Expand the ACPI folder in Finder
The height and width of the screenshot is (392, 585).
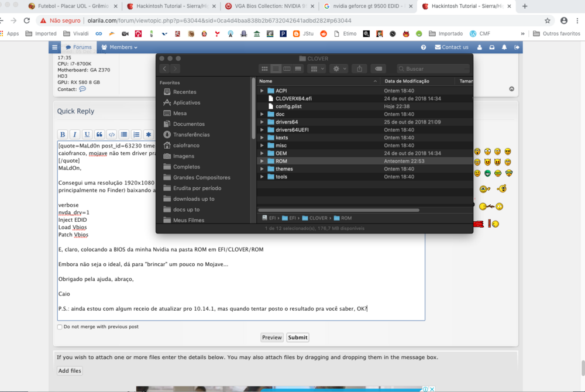pyautogui.click(x=262, y=90)
